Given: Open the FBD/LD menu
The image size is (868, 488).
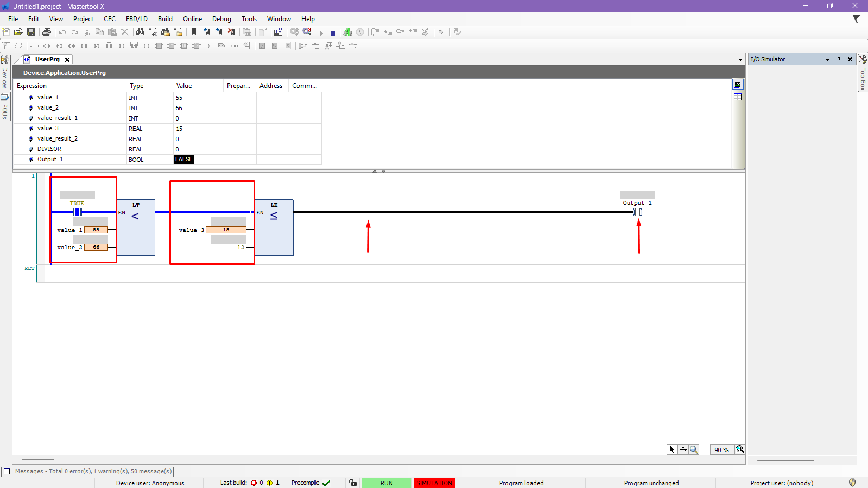Looking at the screenshot, I should click(x=136, y=19).
